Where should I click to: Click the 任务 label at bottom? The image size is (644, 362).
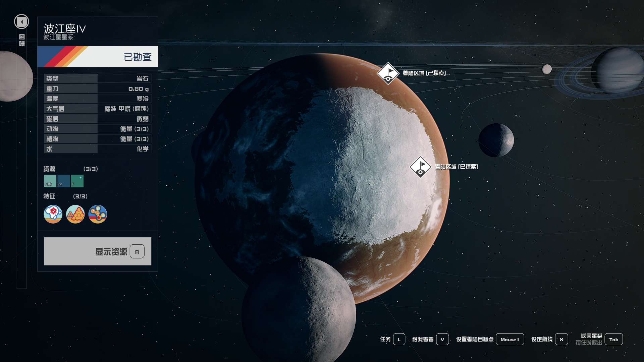point(385,339)
